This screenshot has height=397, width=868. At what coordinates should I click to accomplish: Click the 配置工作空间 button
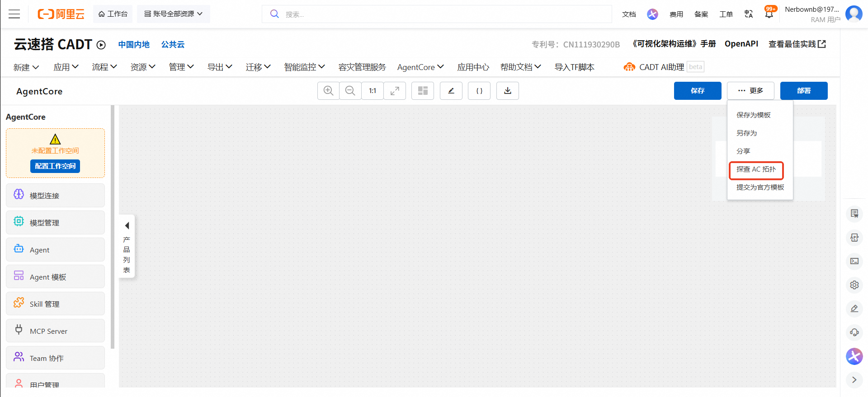tap(55, 166)
